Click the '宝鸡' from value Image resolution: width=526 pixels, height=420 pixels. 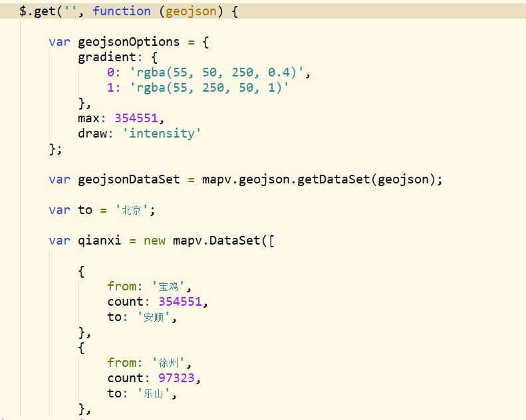click(x=168, y=286)
